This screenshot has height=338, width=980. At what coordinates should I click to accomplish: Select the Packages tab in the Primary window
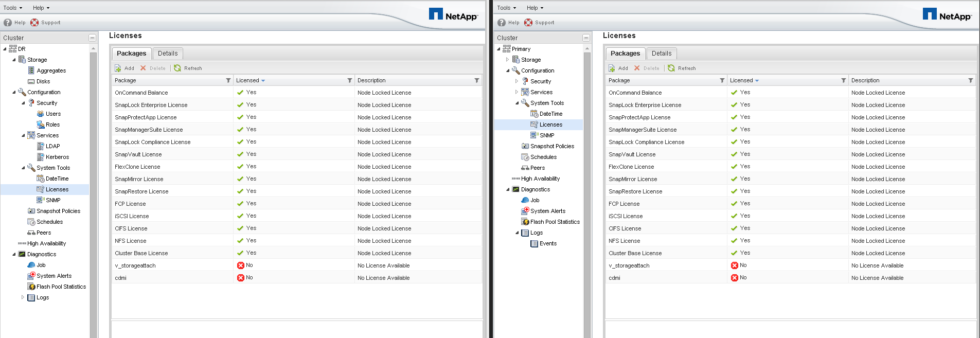625,54
